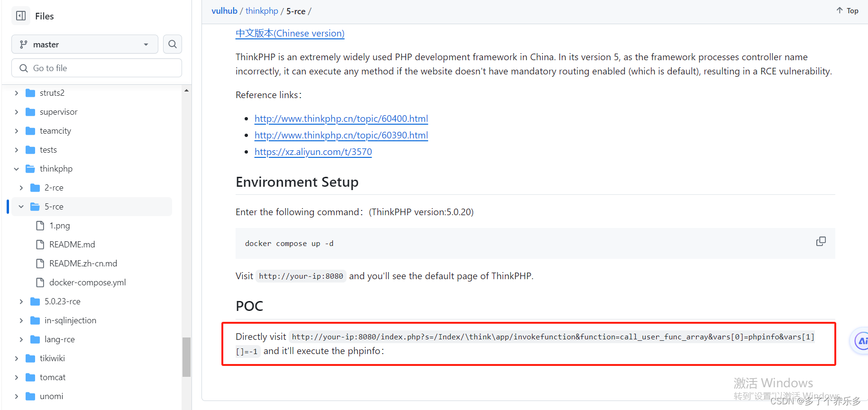Click the supervisor folder icon
Screen dimensions: 868x410
30,112
